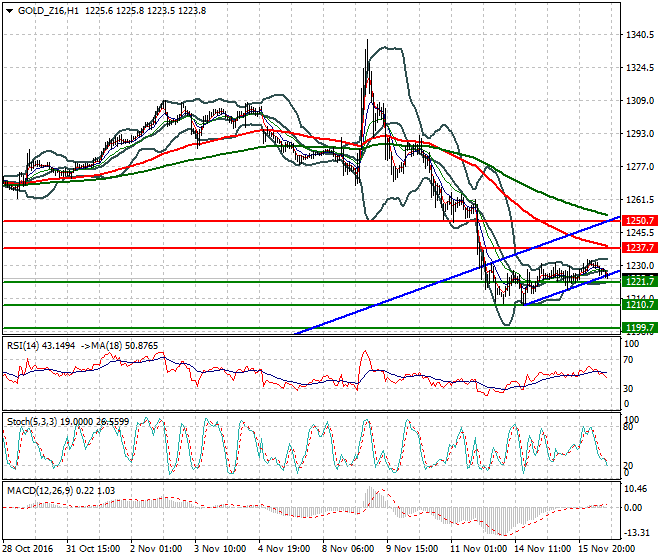Screen dimensions: 660x560
Task: Click the MACD scale value -13.31
Action: pos(636,533)
